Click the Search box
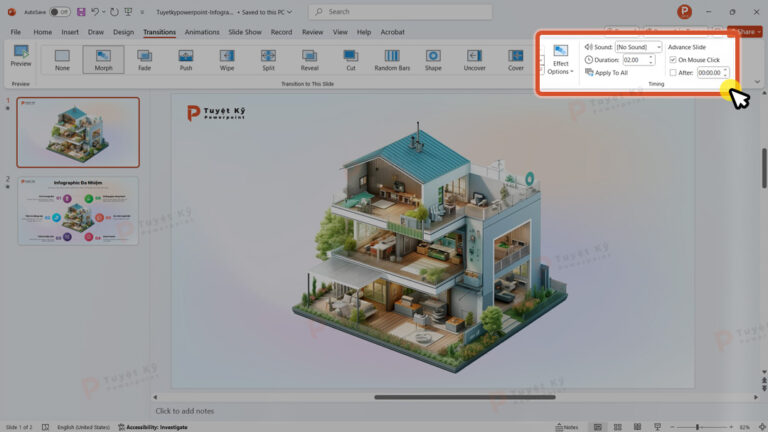This screenshot has height=432, width=768. tap(400, 12)
